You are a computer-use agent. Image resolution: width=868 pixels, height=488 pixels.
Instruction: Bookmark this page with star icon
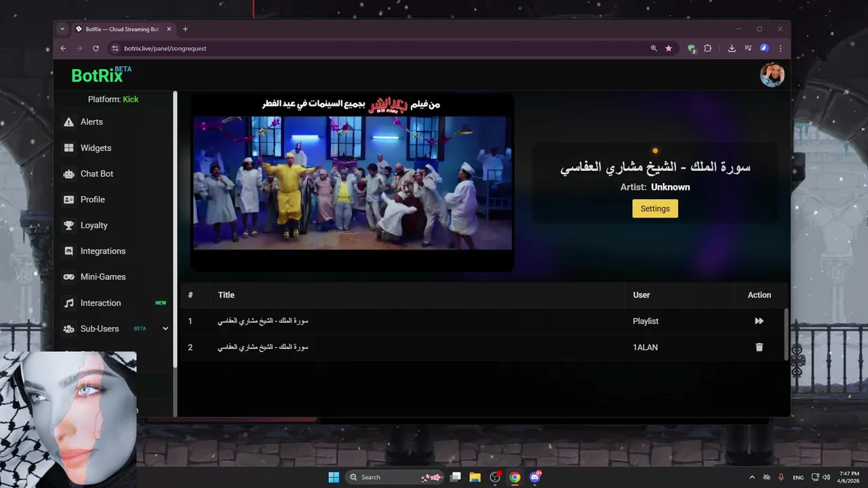pyautogui.click(x=669, y=48)
